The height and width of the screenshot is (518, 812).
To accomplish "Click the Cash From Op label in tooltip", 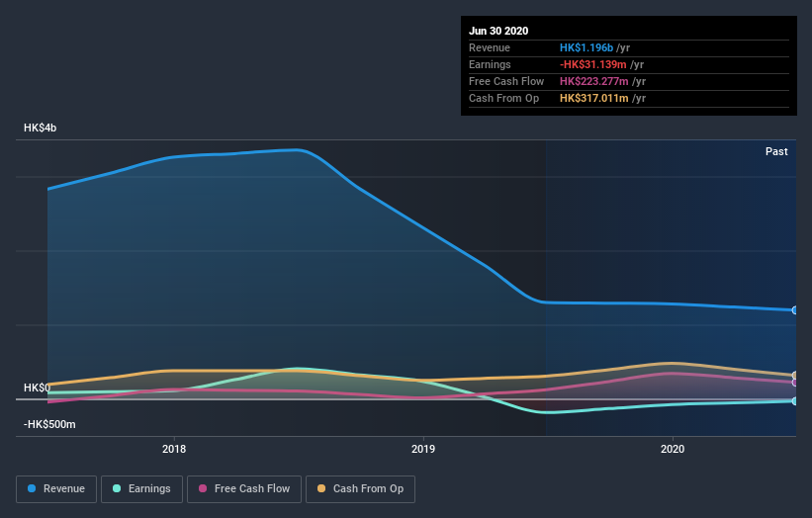I will click(x=503, y=98).
